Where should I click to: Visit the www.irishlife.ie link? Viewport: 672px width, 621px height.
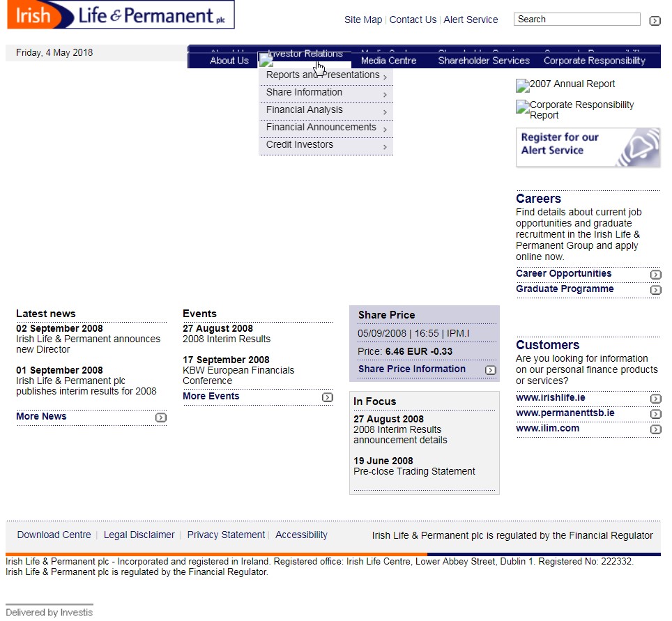[x=550, y=397]
